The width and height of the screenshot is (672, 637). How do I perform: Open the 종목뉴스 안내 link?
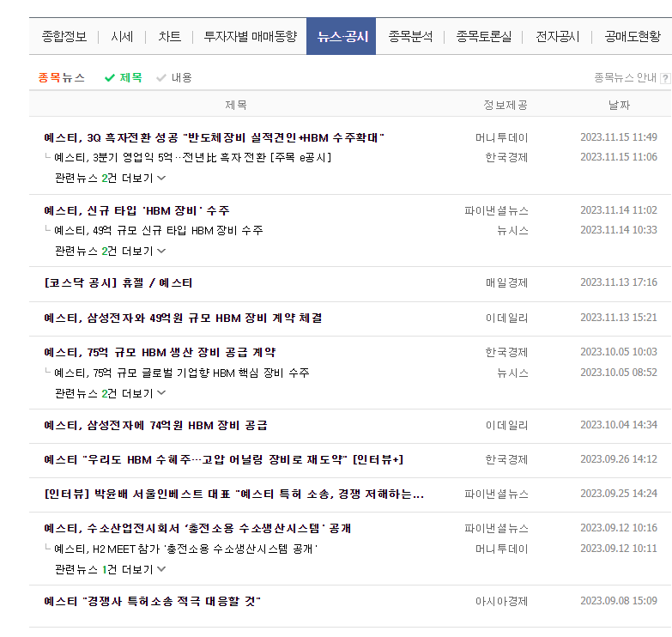point(626,77)
